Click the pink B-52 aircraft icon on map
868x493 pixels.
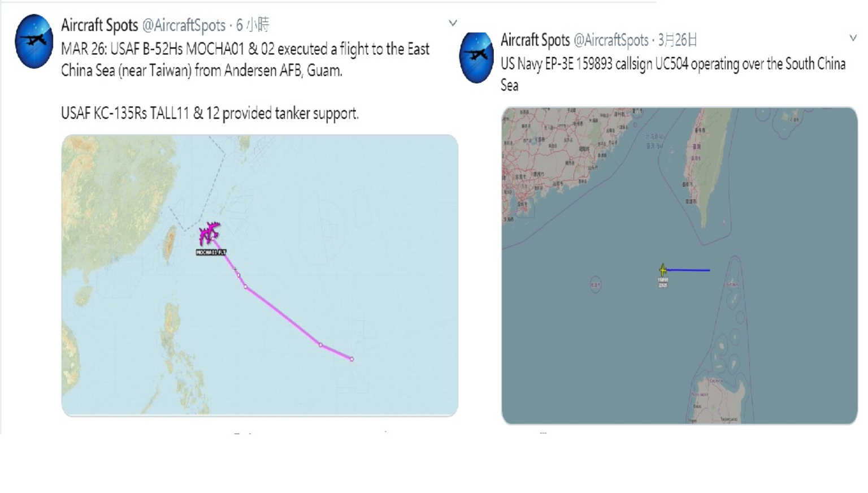(x=210, y=233)
